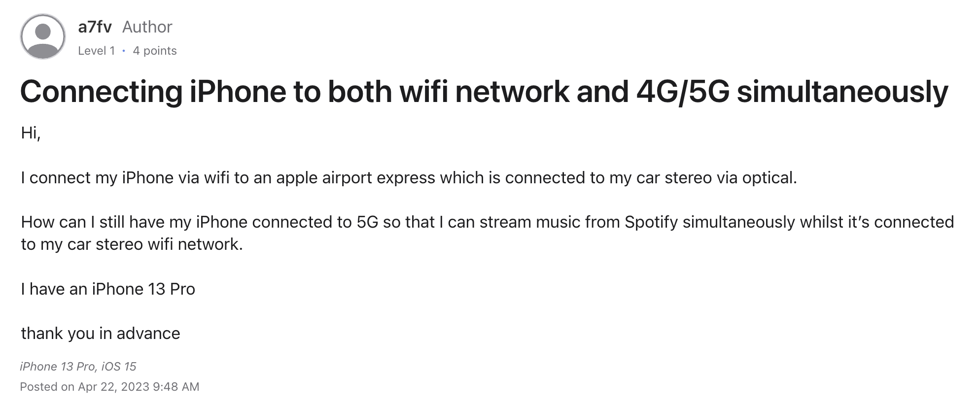
Task: Click the word simultaneously in the title
Action: coord(842,92)
